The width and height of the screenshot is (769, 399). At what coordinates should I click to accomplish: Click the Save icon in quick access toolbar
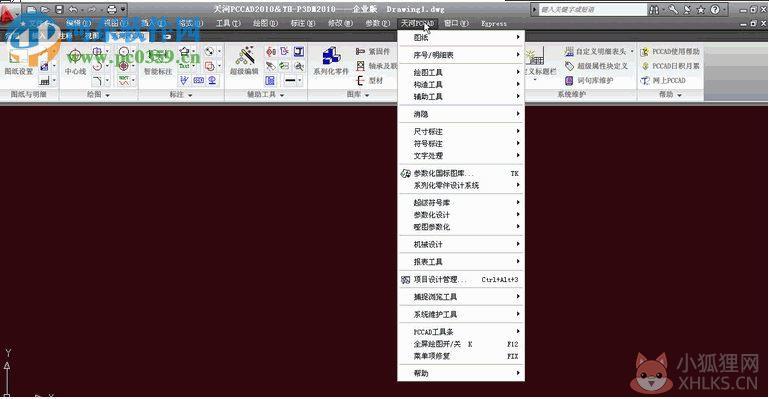pos(59,9)
